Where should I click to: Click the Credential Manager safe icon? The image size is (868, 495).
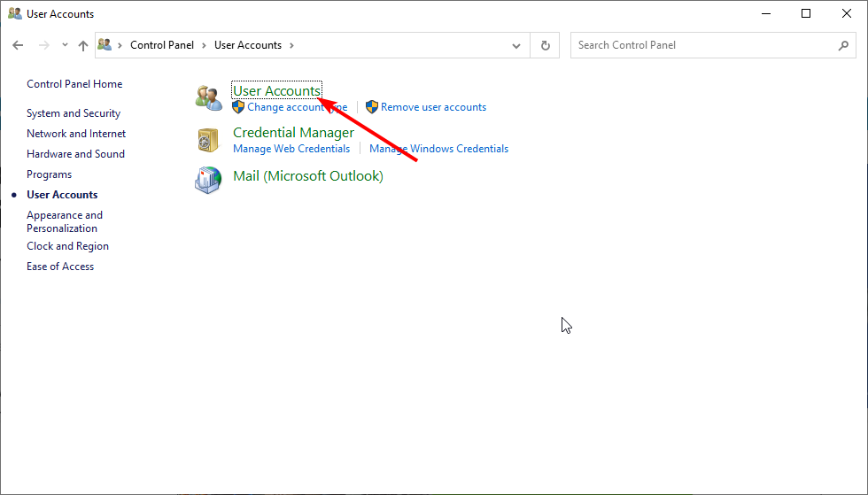(x=209, y=140)
